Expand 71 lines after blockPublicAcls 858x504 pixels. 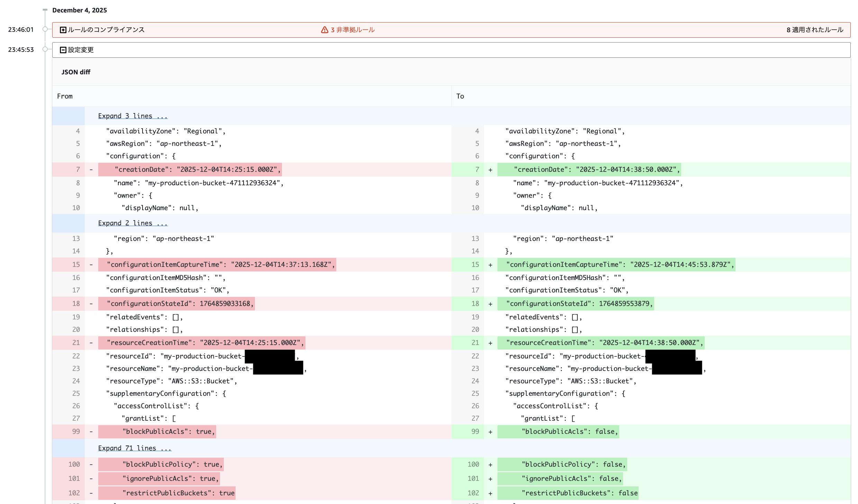point(135,448)
